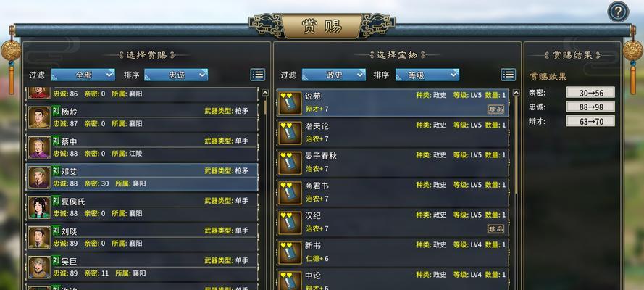Click the 珍品 badge on 汉纪
Image resolution: width=644 pixels, height=290 pixels.
tap(495, 229)
